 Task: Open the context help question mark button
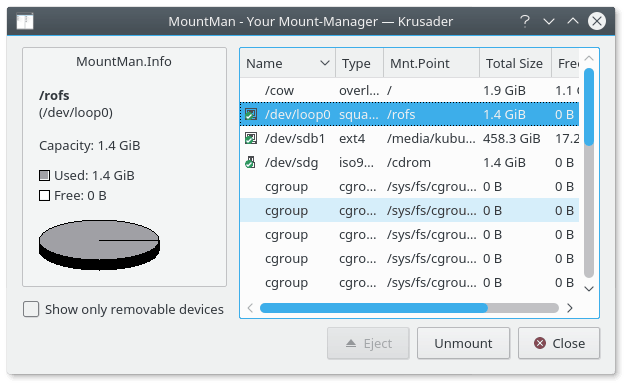point(525,21)
